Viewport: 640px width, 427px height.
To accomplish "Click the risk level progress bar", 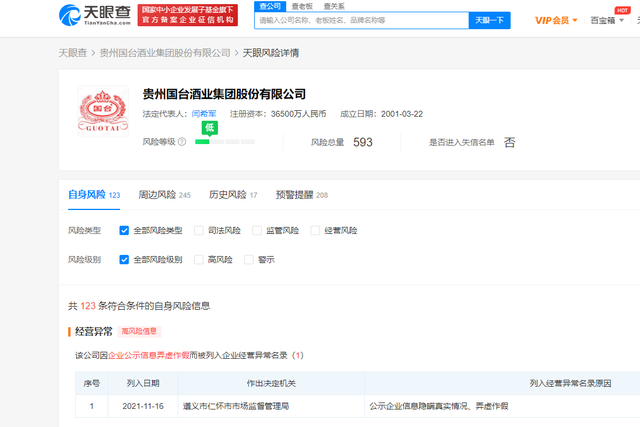I will [x=216, y=142].
